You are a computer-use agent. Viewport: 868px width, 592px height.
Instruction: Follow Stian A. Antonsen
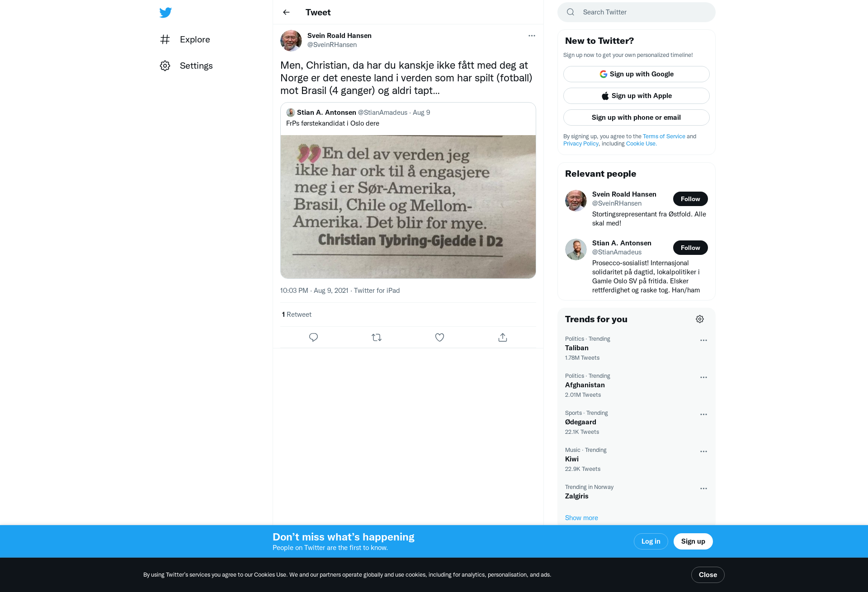pos(690,248)
